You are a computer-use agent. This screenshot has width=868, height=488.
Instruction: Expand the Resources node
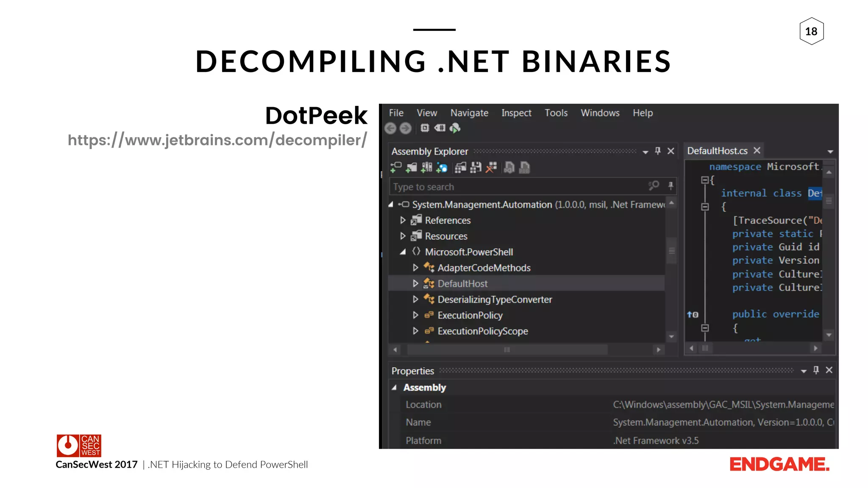coord(403,236)
